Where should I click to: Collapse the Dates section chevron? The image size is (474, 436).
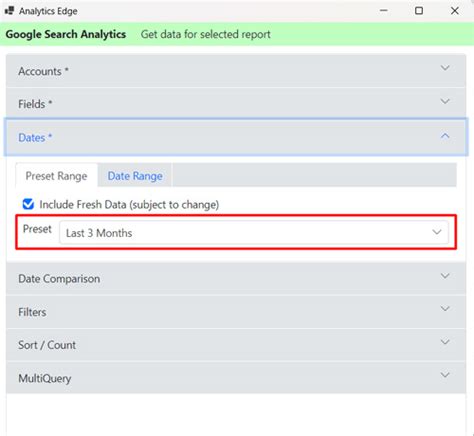(x=445, y=136)
